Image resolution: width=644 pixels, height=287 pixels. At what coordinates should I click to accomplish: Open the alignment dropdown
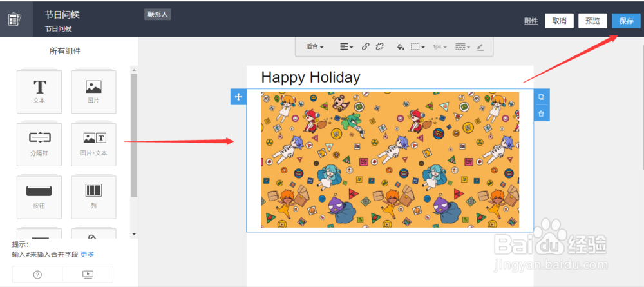coord(346,47)
